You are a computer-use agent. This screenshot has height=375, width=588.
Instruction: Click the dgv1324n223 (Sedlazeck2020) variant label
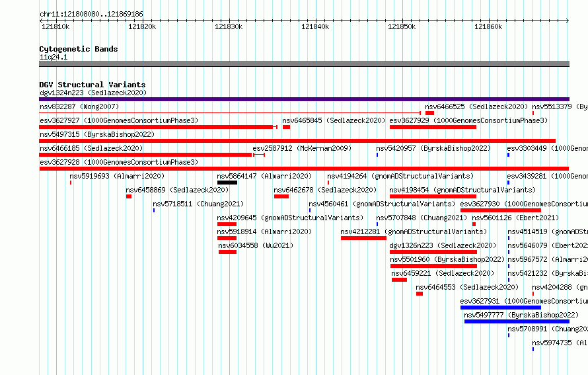93,93
